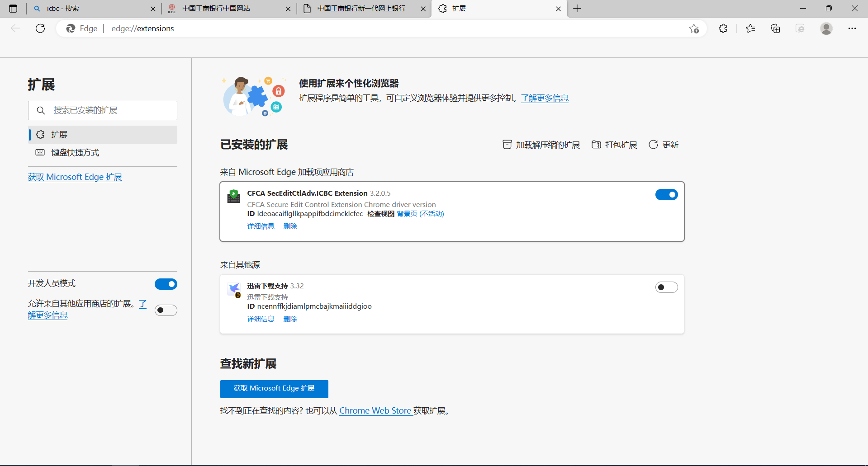Click the blue 获取 Microsoft Edge 扩展 button

274,389
